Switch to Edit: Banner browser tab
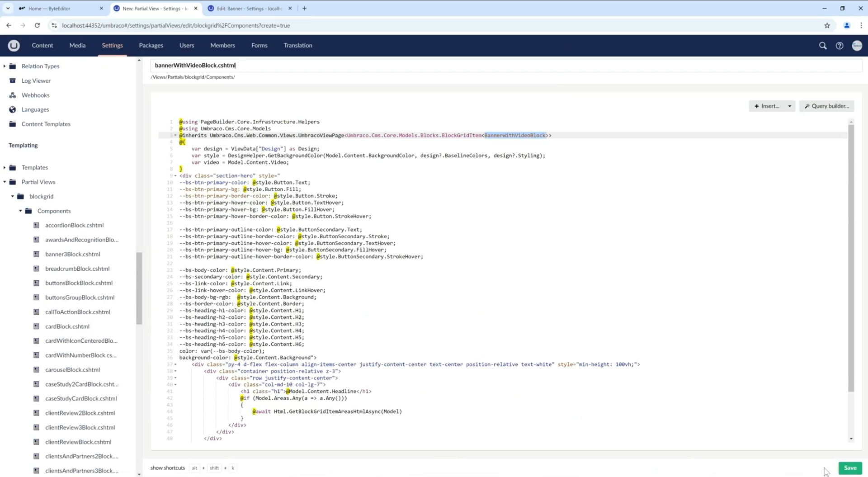Viewport: 868px width, 477px height. pyautogui.click(x=249, y=8)
